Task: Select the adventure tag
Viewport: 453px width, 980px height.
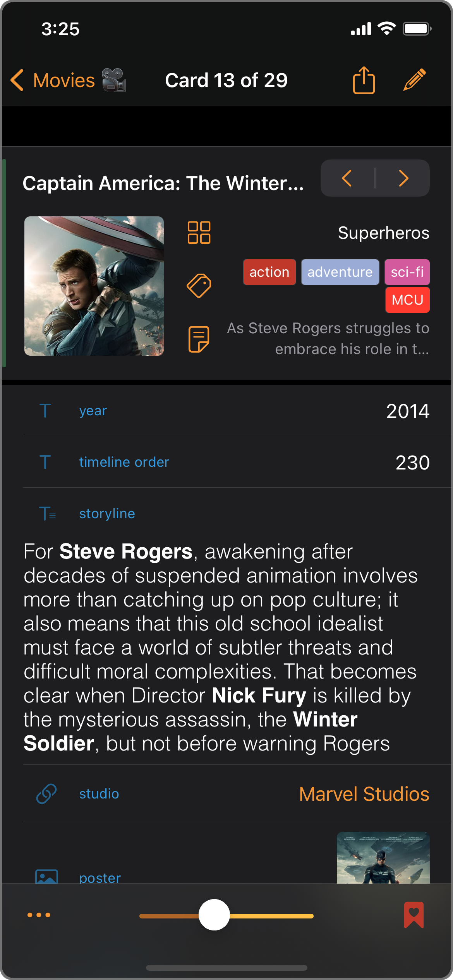Action: click(340, 272)
